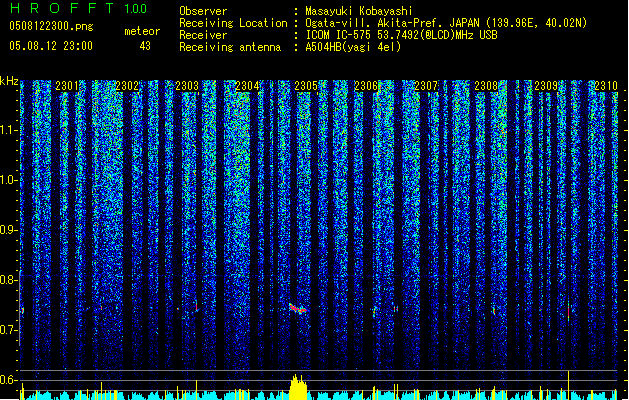Image resolution: width=629 pixels, height=400 pixels.
Task: Click the kHz axis unit label
Action: click(x=9, y=81)
